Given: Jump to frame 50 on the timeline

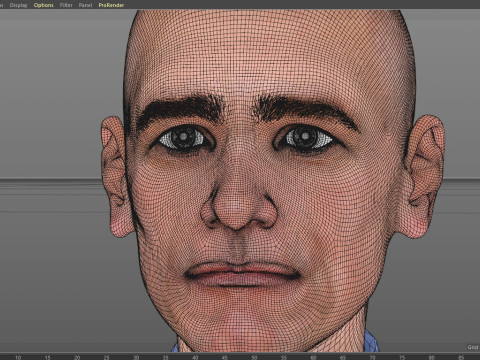Looking at the screenshot, I should (x=254, y=357).
